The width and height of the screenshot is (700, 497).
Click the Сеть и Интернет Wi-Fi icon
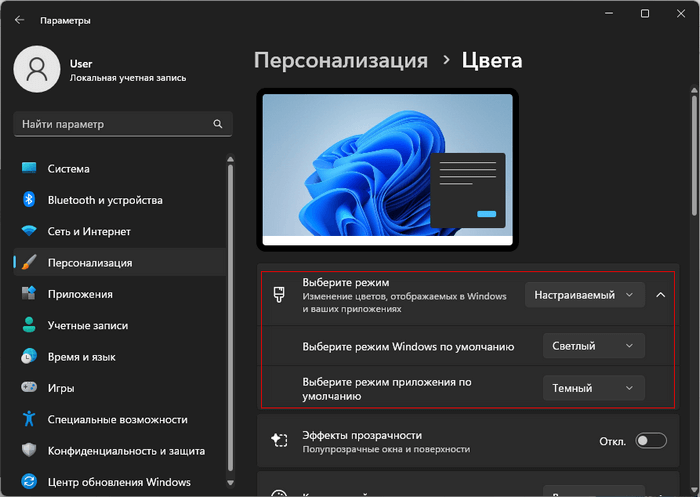coord(28,231)
